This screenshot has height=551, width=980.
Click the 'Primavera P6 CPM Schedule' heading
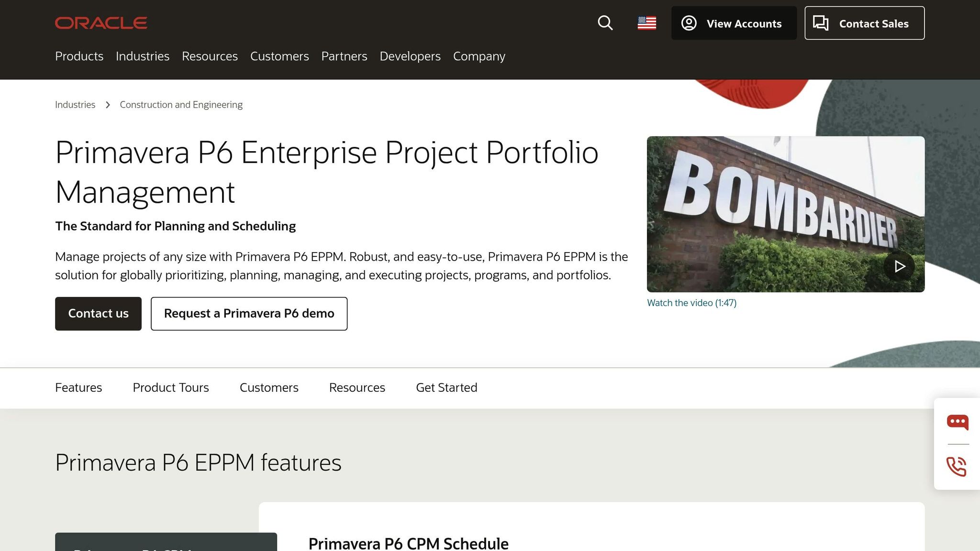(x=409, y=544)
